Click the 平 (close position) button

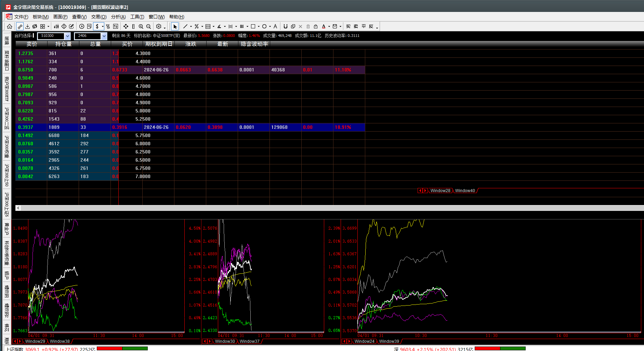pos(364,26)
